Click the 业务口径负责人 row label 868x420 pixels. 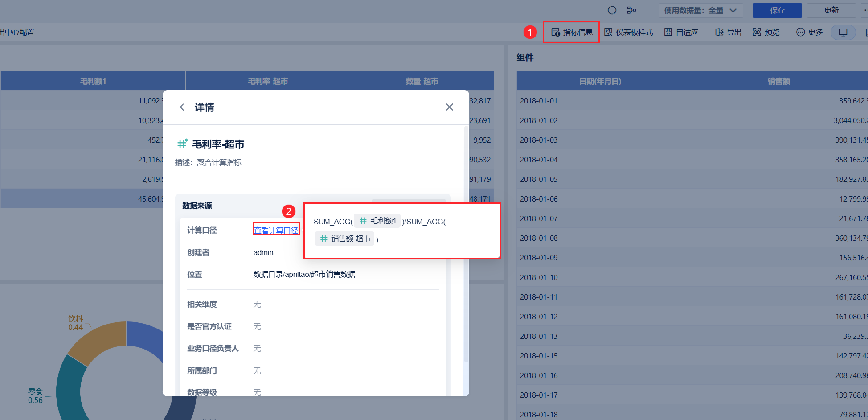click(x=213, y=348)
